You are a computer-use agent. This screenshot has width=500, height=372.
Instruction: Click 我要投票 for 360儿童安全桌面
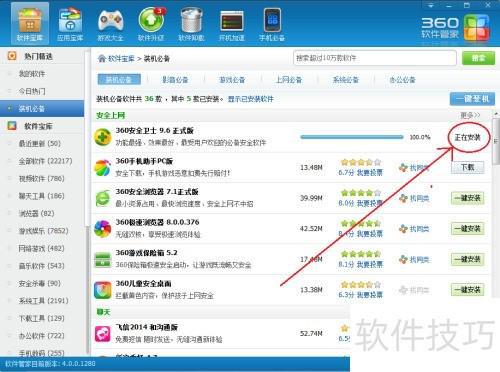pyautogui.click(x=370, y=295)
